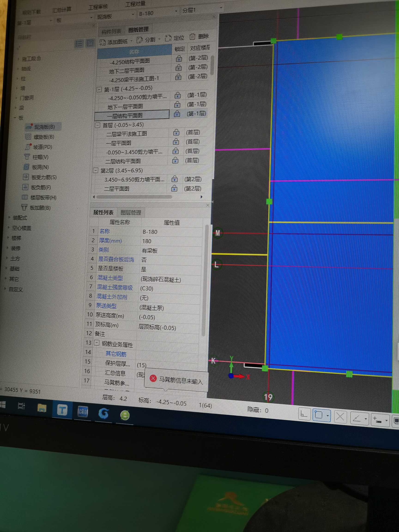
Task: Select the 坡道(PD) ramp icon
Action: tap(28, 146)
